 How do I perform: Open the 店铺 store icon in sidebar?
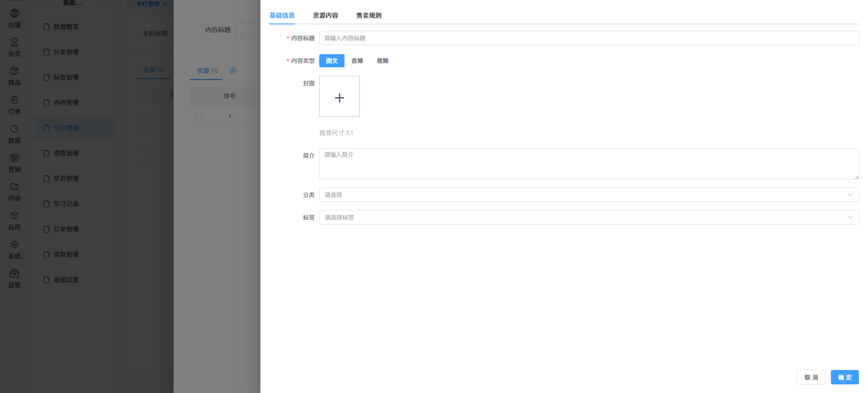[14, 14]
